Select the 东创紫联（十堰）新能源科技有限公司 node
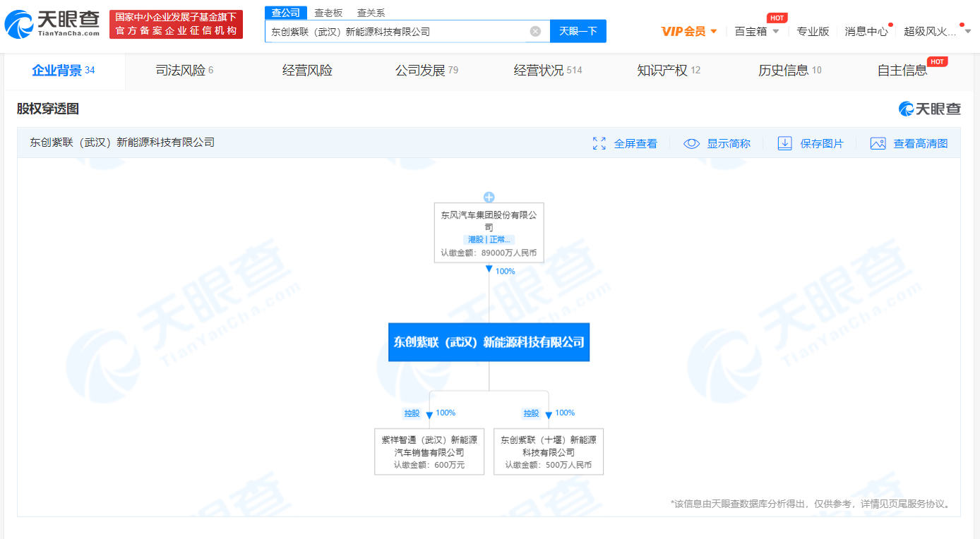 click(549, 452)
